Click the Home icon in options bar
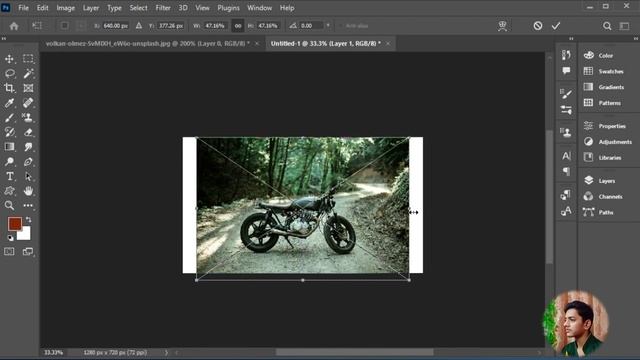 [x=14, y=26]
